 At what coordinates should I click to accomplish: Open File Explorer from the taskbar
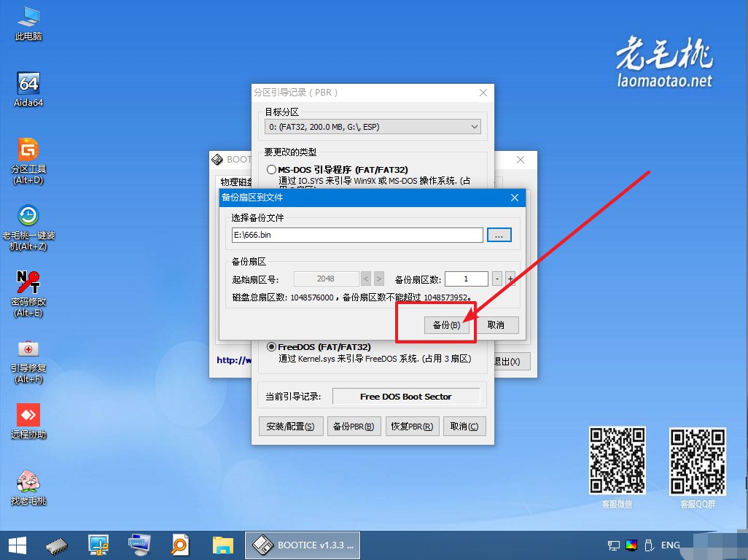coord(222,545)
